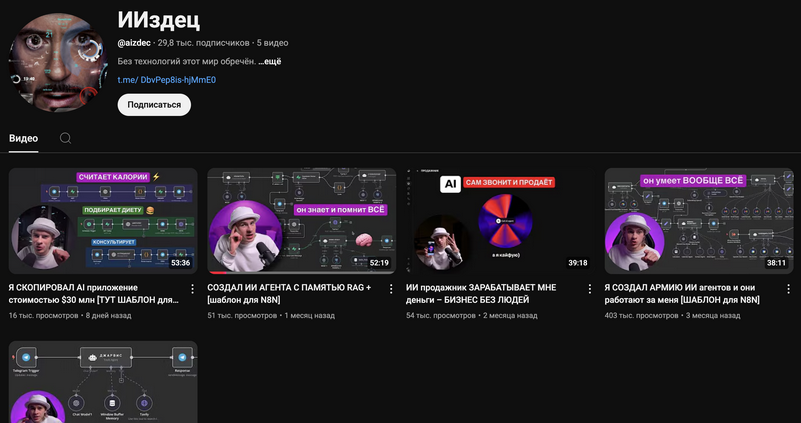Select the Видео tab
Image resolution: width=801 pixels, height=423 pixels.
click(23, 138)
